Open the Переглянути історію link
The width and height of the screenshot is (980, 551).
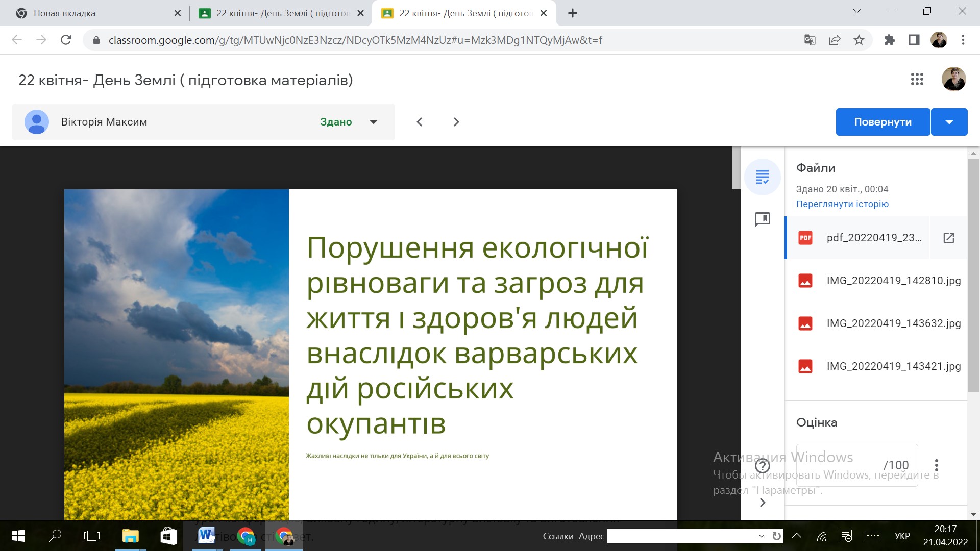[x=842, y=204]
